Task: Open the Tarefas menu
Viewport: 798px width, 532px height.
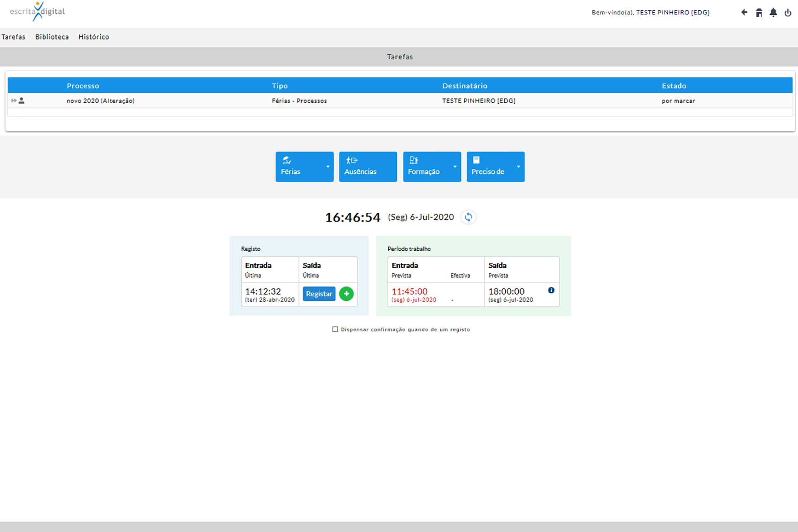Action: point(13,37)
